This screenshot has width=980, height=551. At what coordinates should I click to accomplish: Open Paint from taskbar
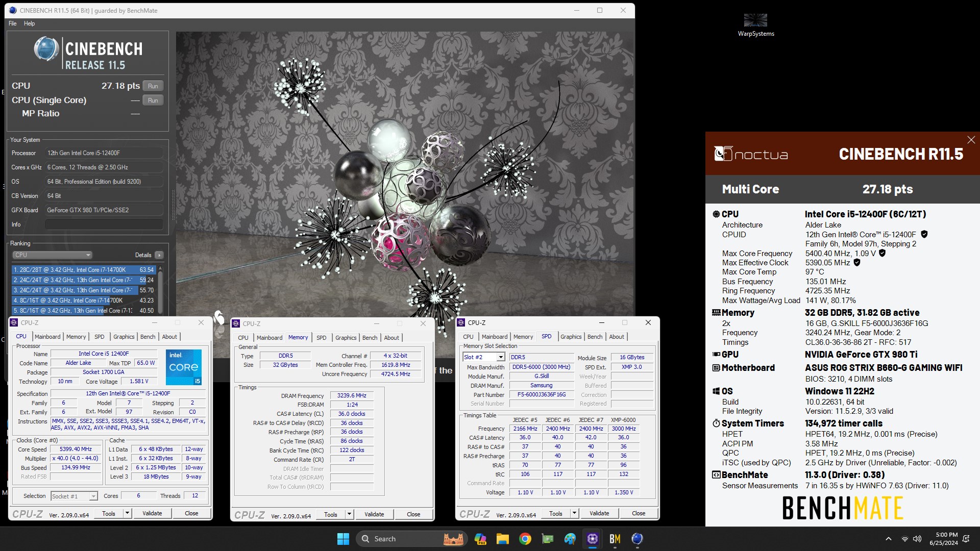pyautogui.click(x=570, y=539)
